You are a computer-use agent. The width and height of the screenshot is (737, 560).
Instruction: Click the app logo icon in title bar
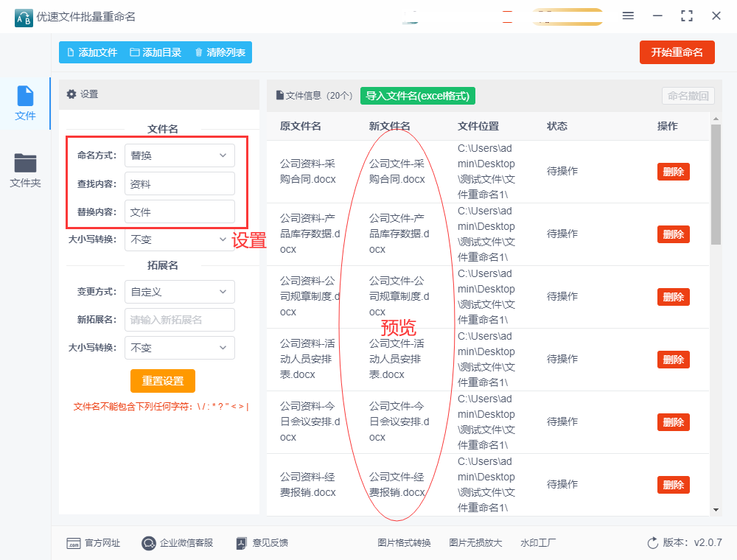(x=24, y=18)
